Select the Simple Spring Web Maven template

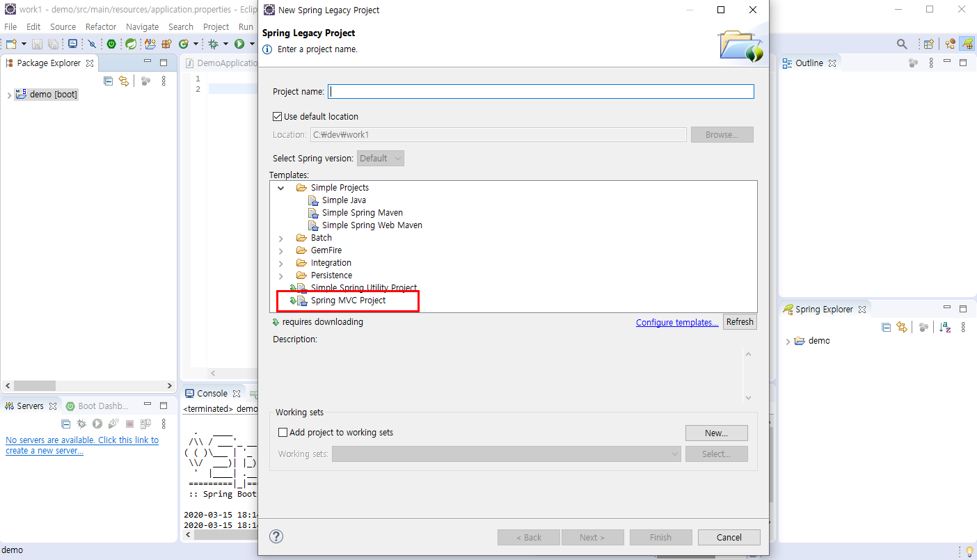(372, 225)
